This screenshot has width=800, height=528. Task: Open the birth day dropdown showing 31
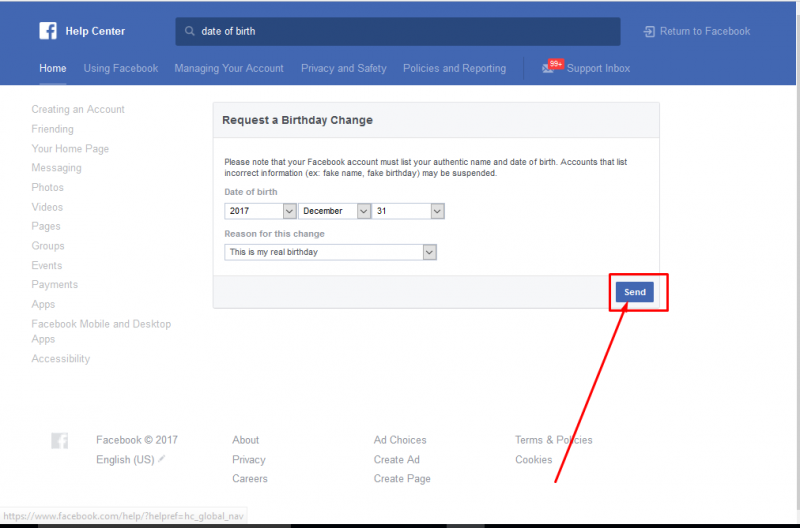(x=408, y=211)
